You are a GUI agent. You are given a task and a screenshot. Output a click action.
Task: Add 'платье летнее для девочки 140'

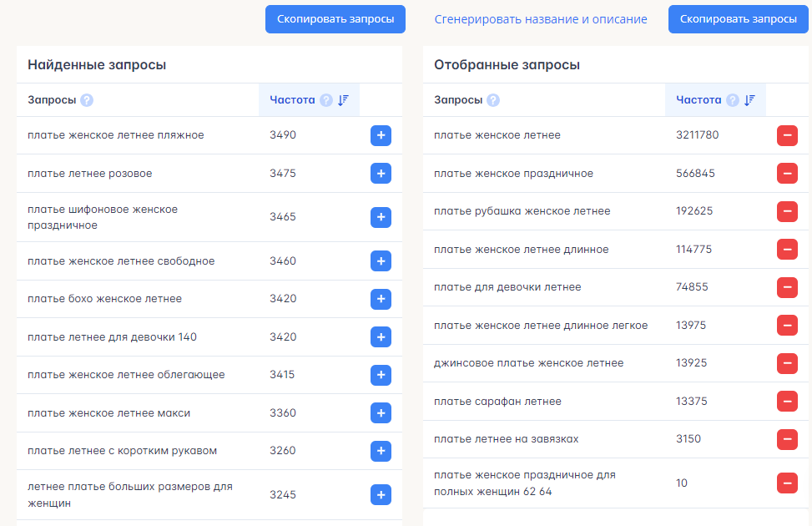pyautogui.click(x=381, y=336)
